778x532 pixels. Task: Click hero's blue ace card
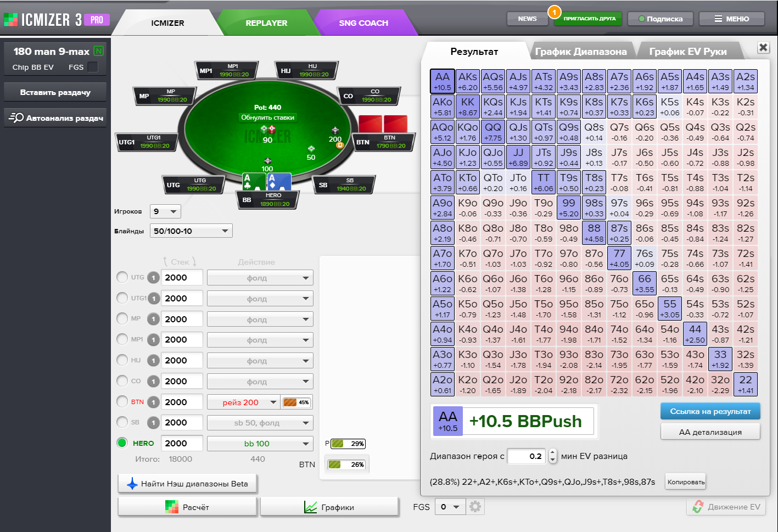coord(279,182)
